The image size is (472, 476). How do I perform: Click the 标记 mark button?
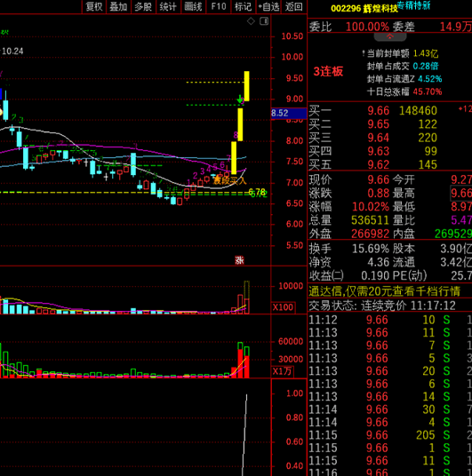(244, 7)
